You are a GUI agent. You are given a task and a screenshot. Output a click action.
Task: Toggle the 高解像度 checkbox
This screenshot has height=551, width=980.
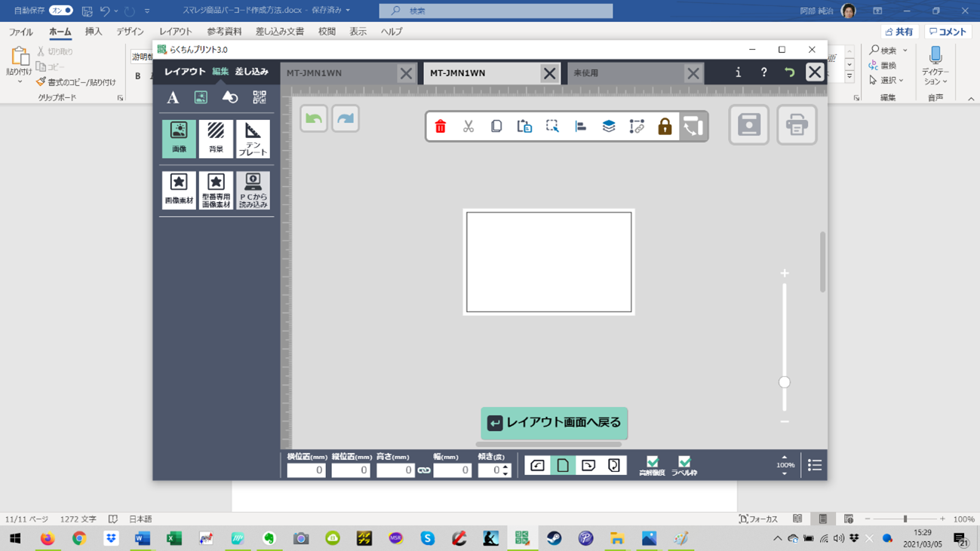pos(653,462)
